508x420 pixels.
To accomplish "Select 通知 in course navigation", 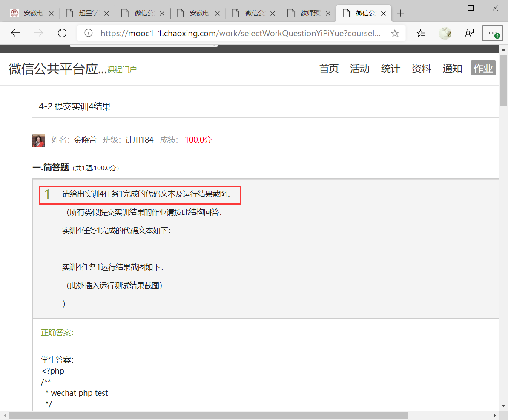I will pyautogui.click(x=452, y=69).
